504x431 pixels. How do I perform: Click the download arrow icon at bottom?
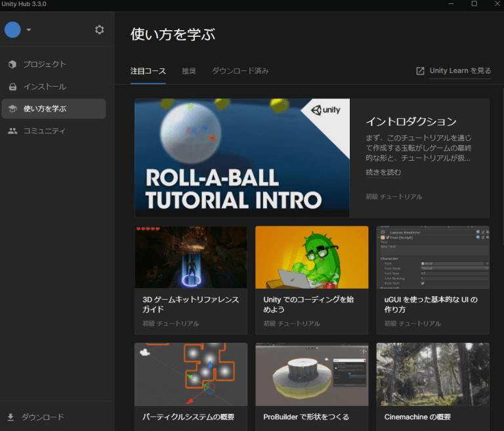(10, 417)
